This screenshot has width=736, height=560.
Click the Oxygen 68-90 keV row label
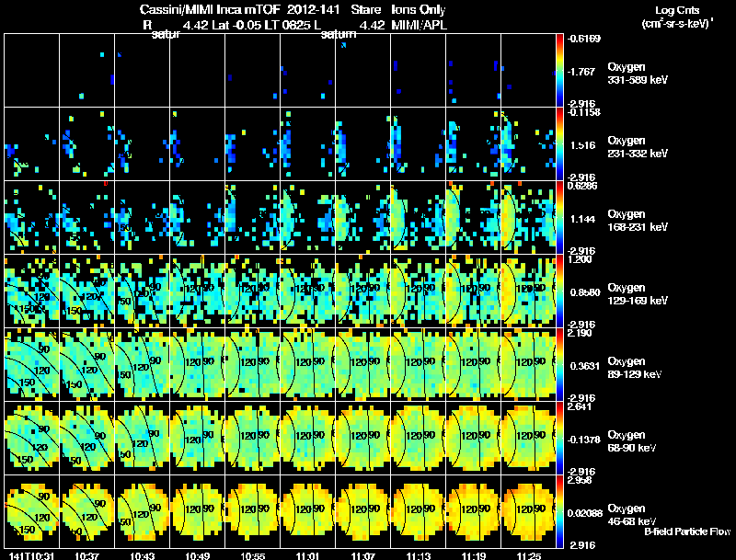pyautogui.click(x=632, y=441)
